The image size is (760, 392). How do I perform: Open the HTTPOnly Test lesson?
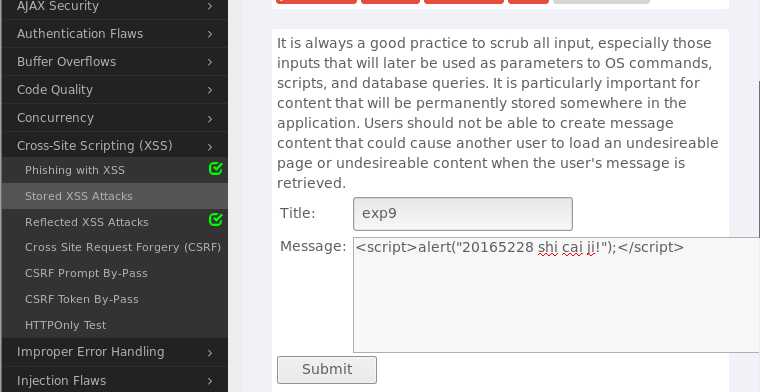[x=65, y=325]
